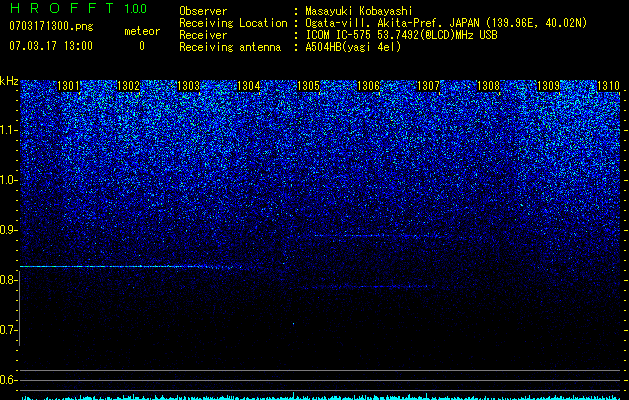Click the isolated cyan dot near 0.71 kHz
This screenshot has height=400, width=629.
[x=293, y=323]
